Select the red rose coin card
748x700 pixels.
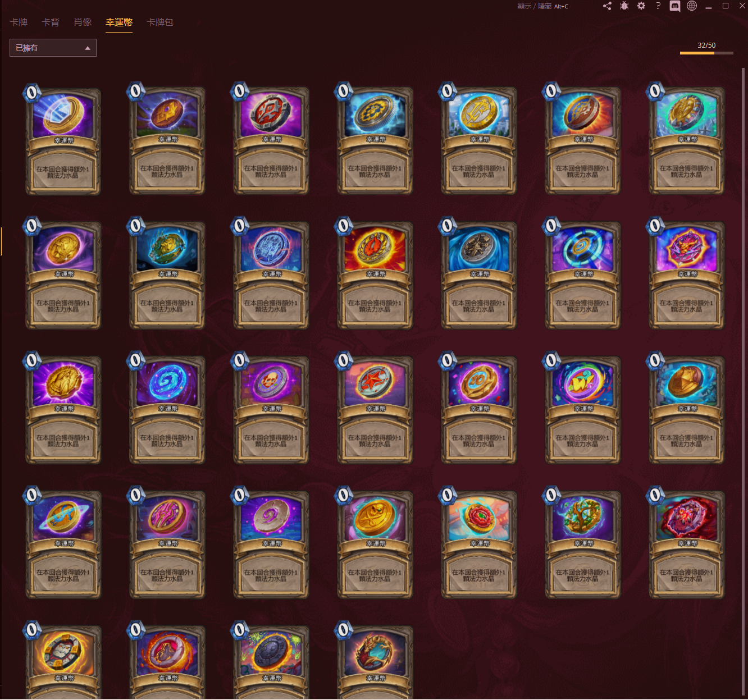coord(478,543)
